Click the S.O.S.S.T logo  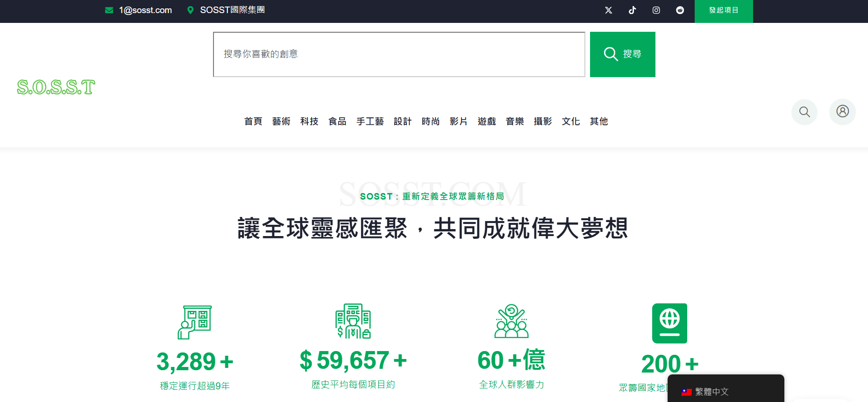tap(56, 87)
